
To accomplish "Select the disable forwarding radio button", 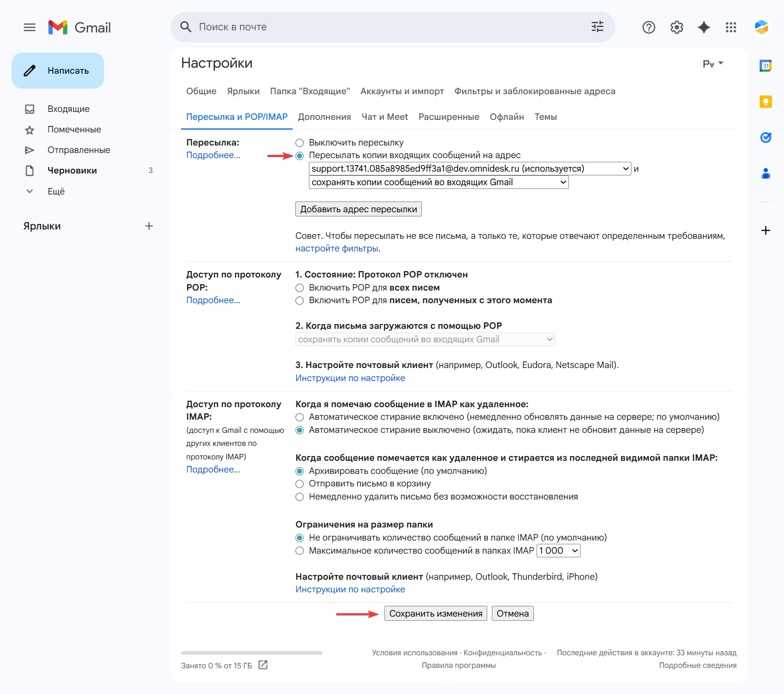I will (x=300, y=143).
